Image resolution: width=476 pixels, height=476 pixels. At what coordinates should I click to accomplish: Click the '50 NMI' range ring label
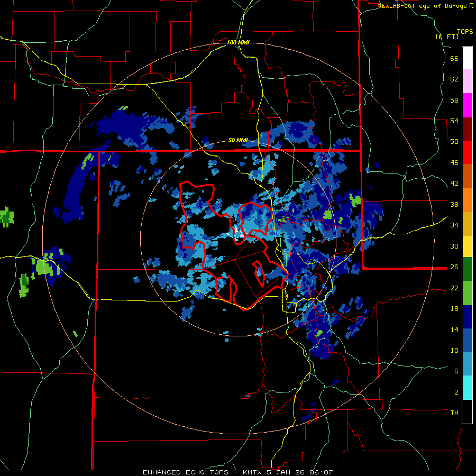tap(238, 140)
